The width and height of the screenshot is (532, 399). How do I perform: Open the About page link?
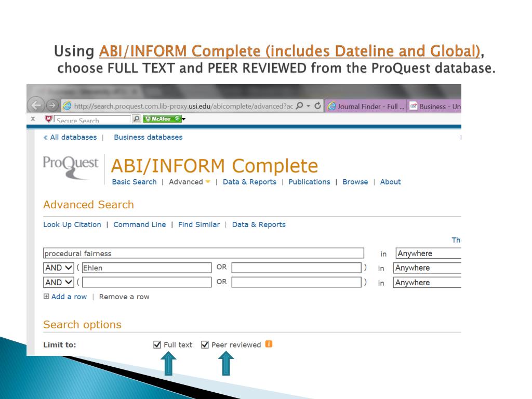point(390,182)
